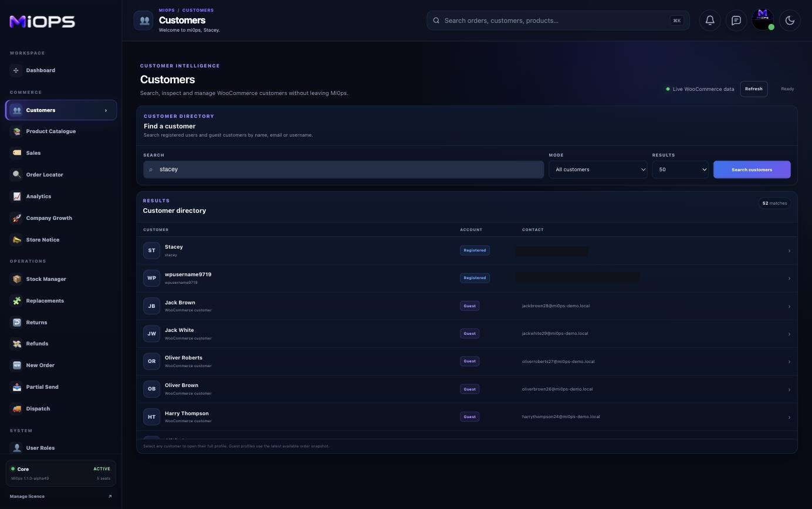Open the messages chat icon
The image size is (812, 509).
tap(736, 21)
